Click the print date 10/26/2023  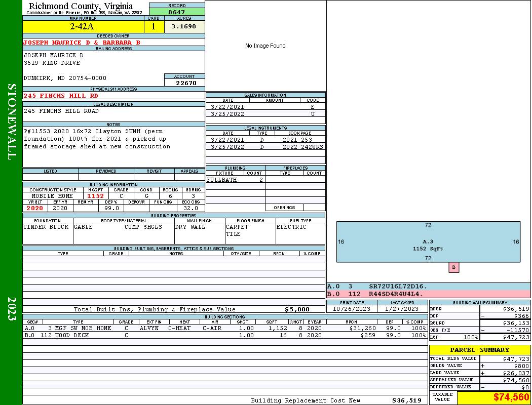[x=351, y=309]
